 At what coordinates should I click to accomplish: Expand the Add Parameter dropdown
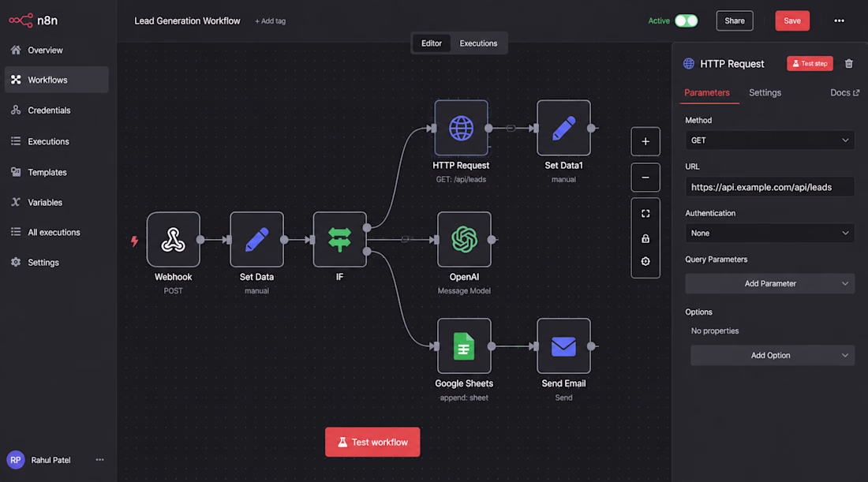[769, 283]
